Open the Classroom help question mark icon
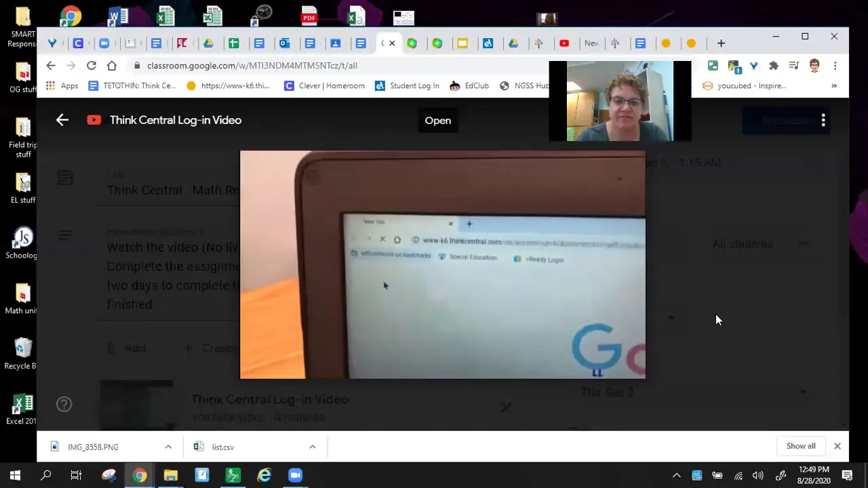Viewport: 868px width, 488px height. pyautogui.click(x=64, y=405)
